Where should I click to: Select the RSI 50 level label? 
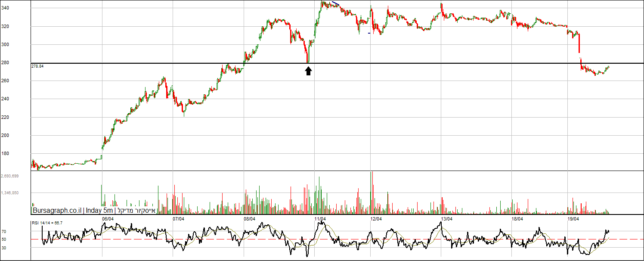[x=4, y=239]
